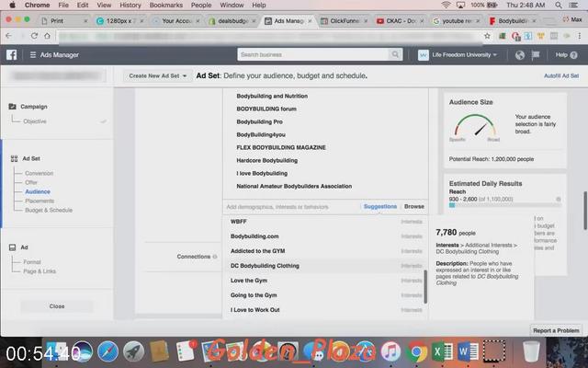Select Placements in sidebar
The height and width of the screenshot is (368, 588).
pyautogui.click(x=40, y=201)
